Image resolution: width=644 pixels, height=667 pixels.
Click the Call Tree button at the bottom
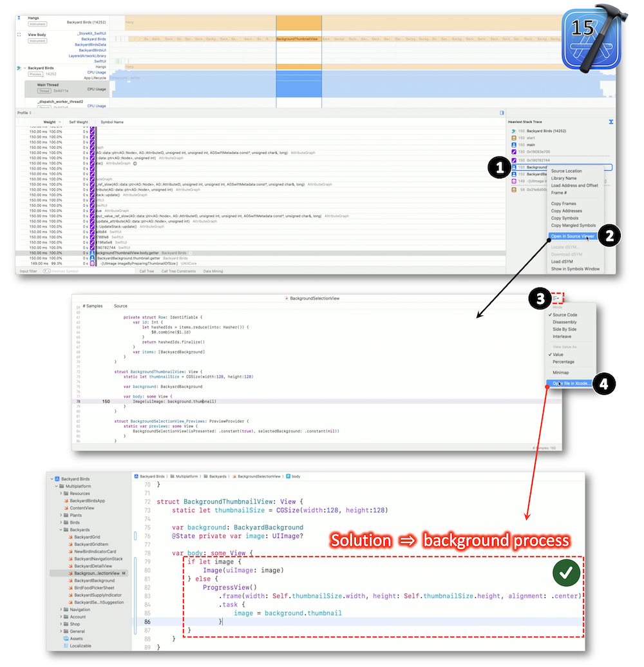coord(147,271)
